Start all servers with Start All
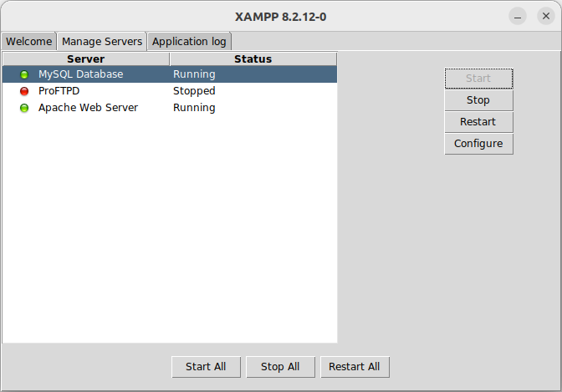 [x=206, y=367]
